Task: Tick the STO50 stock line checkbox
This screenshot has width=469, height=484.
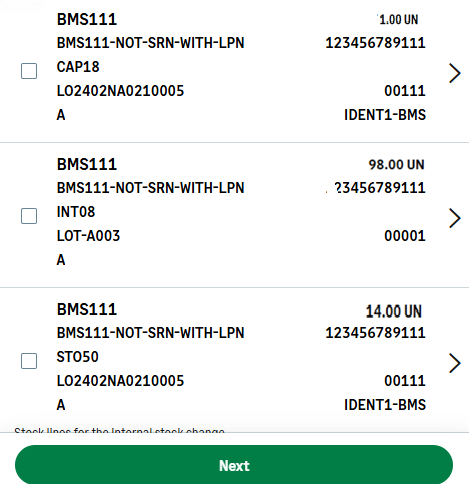Action: click(29, 361)
